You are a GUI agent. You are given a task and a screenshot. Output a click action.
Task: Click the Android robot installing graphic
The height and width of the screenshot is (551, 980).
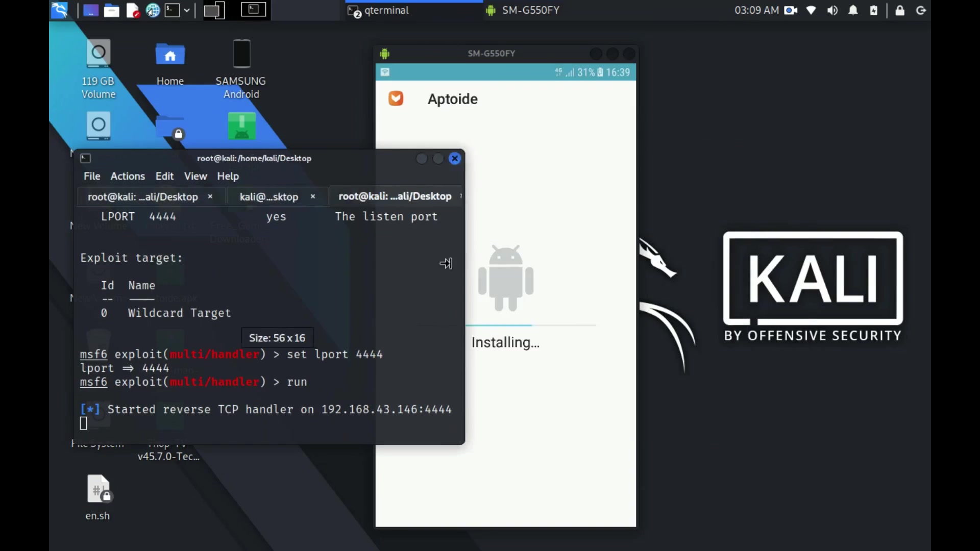pos(506,278)
